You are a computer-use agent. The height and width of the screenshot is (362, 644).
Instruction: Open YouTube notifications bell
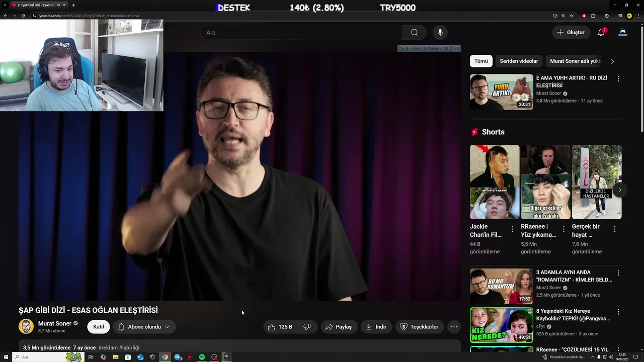coord(601,33)
